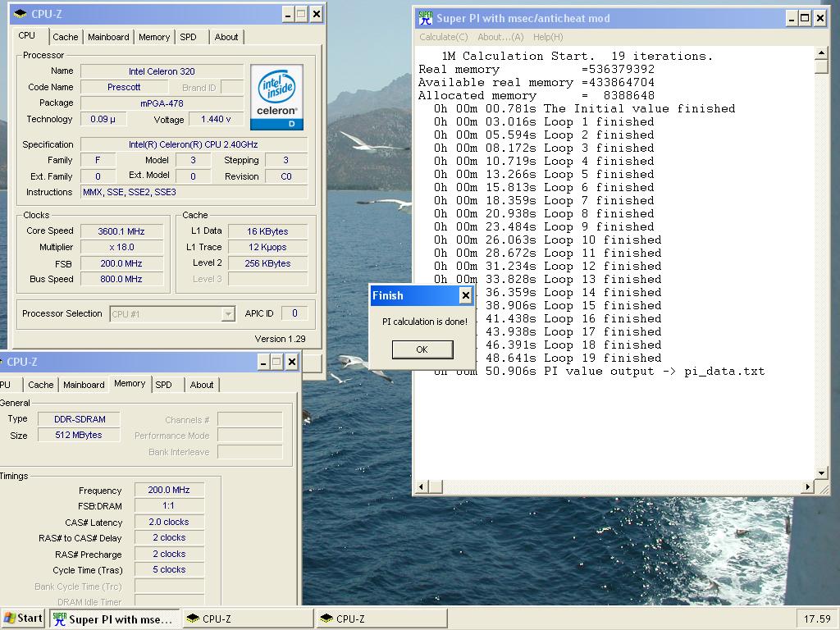Image resolution: width=840 pixels, height=630 pixels.
Task: Close the Finish dialog
Action: [466, 295]
